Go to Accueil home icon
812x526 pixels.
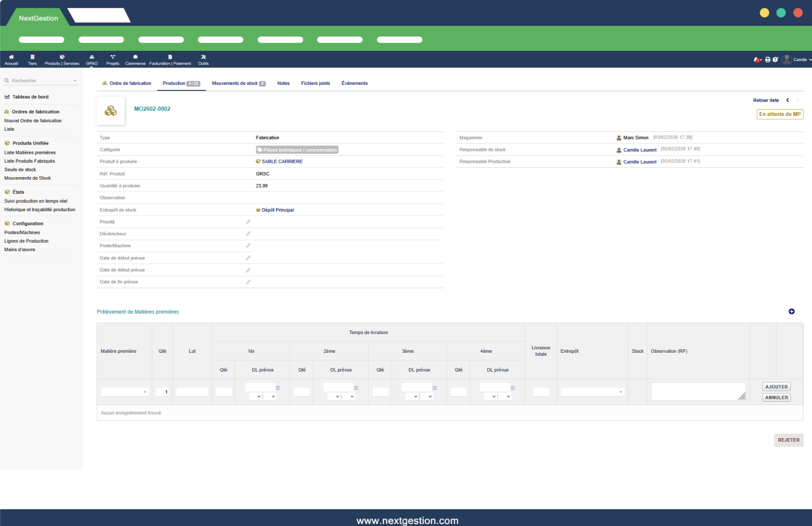tap(11, 60)
